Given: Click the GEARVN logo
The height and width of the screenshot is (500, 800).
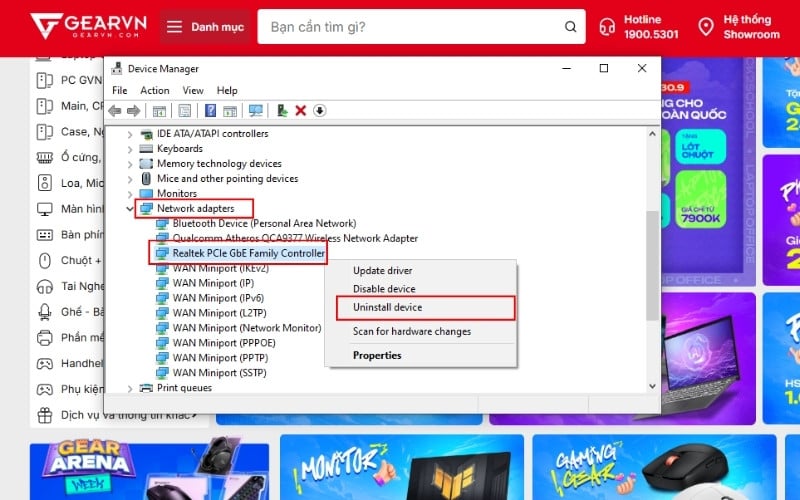Looking at the screenshot, I should [89, 26].
